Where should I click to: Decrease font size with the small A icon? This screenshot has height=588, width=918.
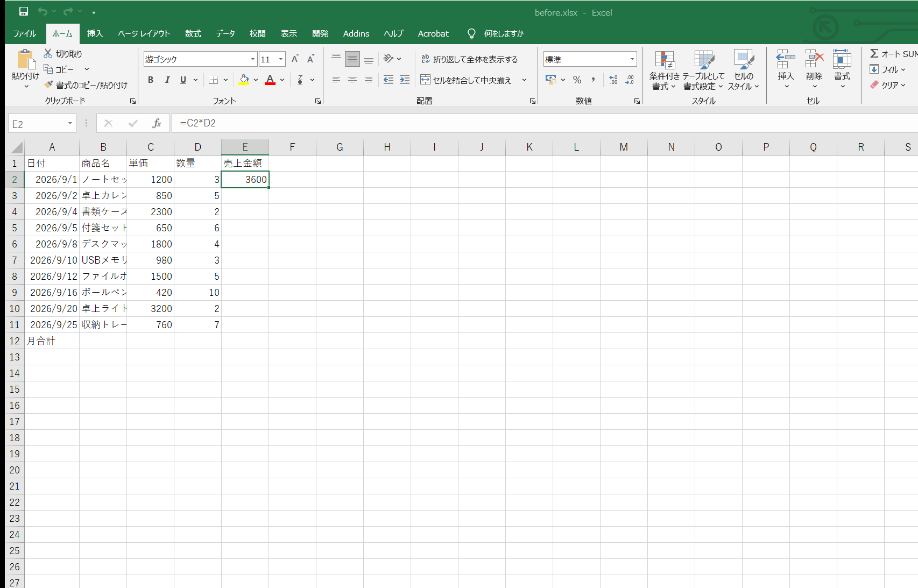click(x=310, y=59)
